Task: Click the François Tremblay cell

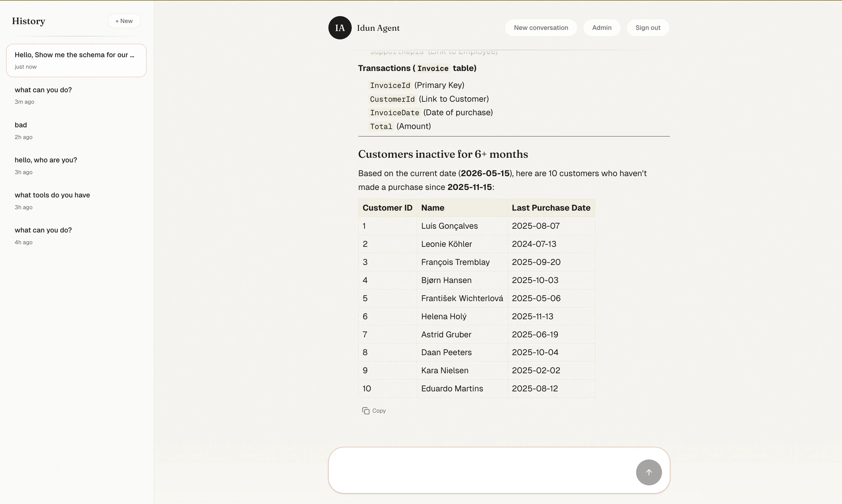Action: [462, 262]
